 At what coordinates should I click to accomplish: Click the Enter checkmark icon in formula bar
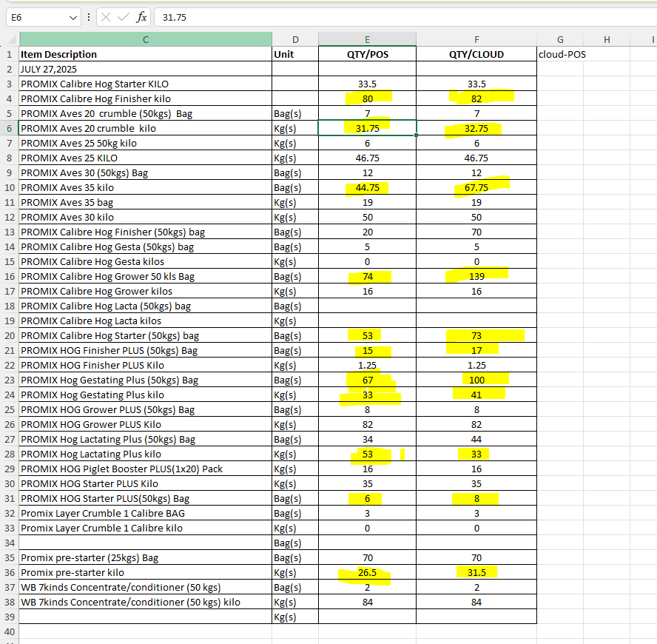click(124, 17)
